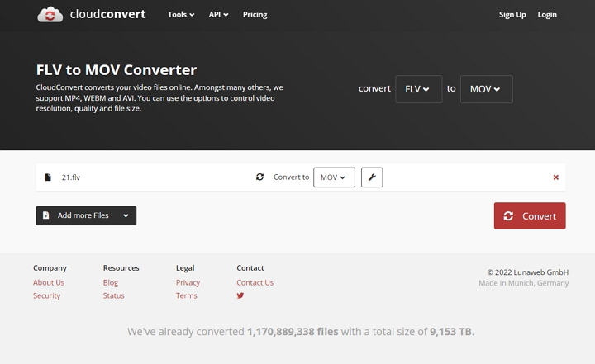
Task: Open conversion options with the wrench icon
Action: [372, 177]
